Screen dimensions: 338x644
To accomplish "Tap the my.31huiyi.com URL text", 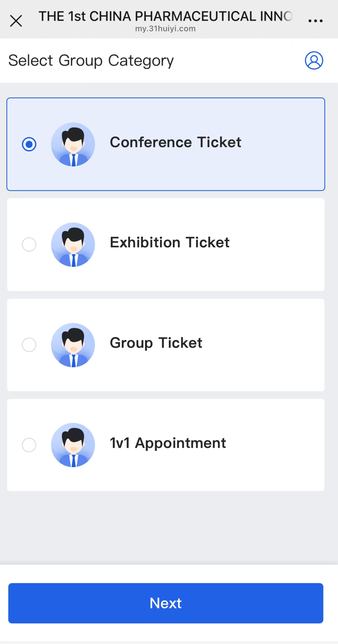I will (x=165, y=29).
